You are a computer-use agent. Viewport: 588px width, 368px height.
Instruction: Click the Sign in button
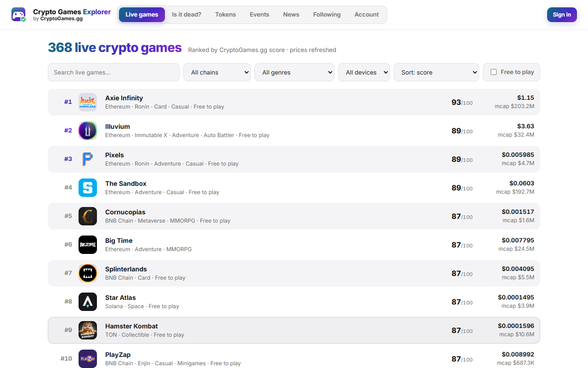coord(562,15)
